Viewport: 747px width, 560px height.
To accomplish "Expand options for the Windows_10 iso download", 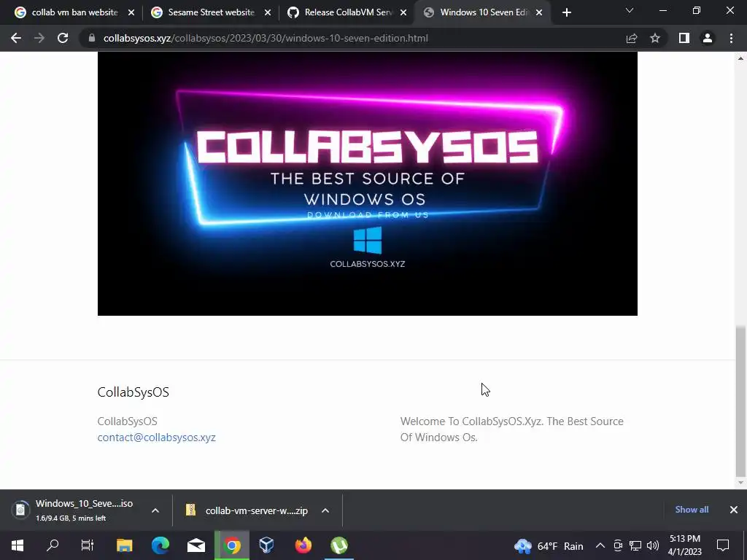I will tap(155, 510).
